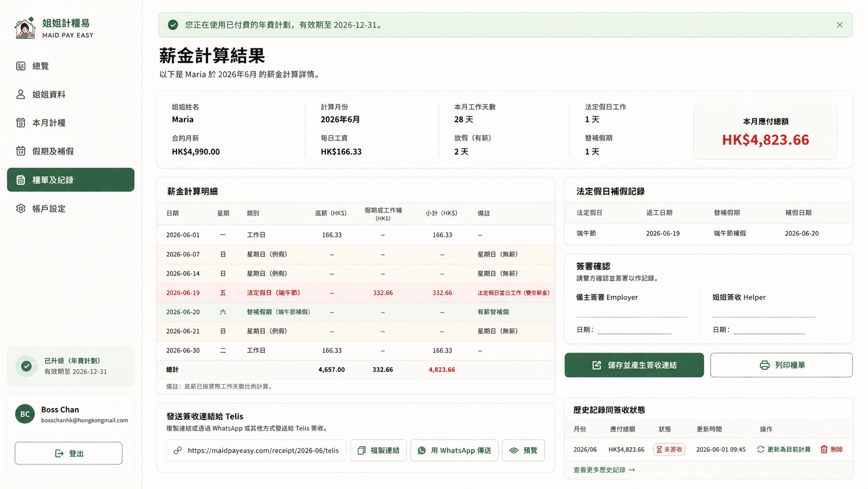Open 查看更多歷史記錄 link
The height and width of the screenshot is (489, 868).
point(604,470)
